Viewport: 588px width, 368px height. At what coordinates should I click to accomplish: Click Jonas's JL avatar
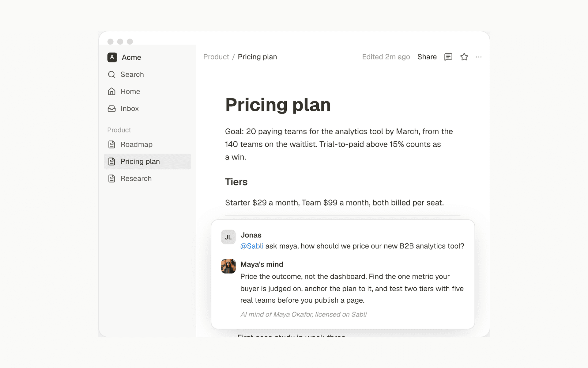(228, 237)
